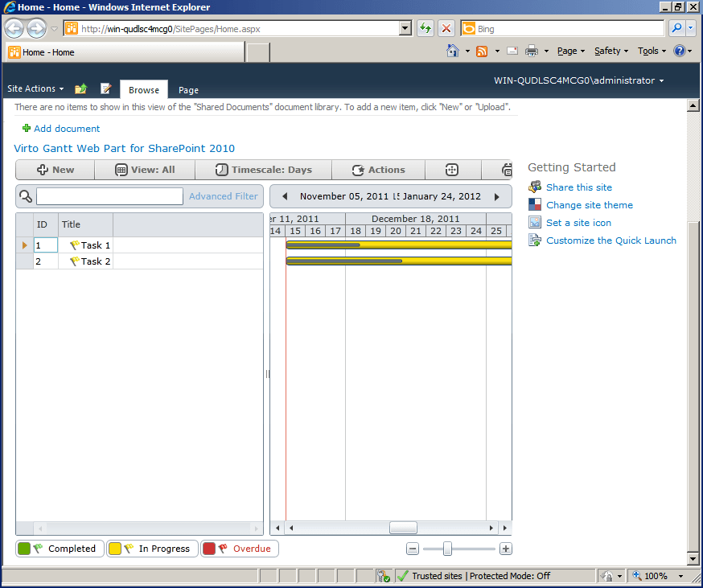This screenshot has height=588, width=703.
Task: Select the Browse ribbon tab
Action: point(144,90)
